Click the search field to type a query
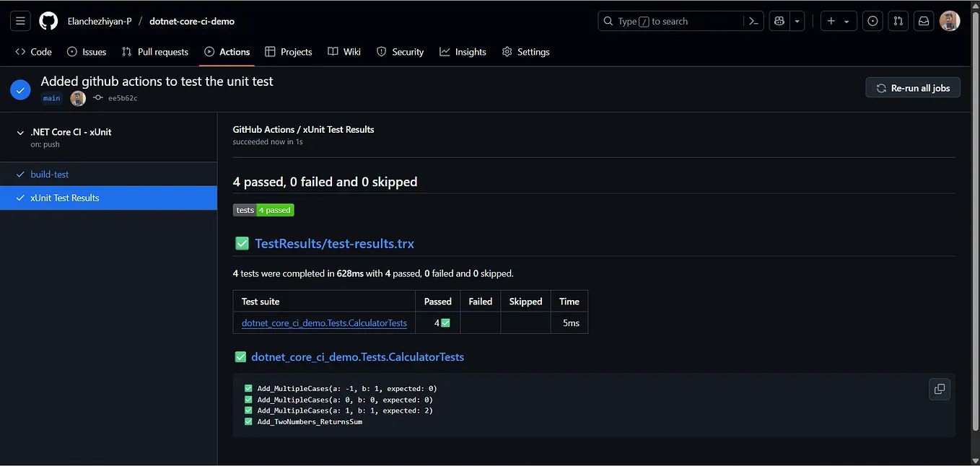This screenshot has width=980, height=466. pos(671,21)
